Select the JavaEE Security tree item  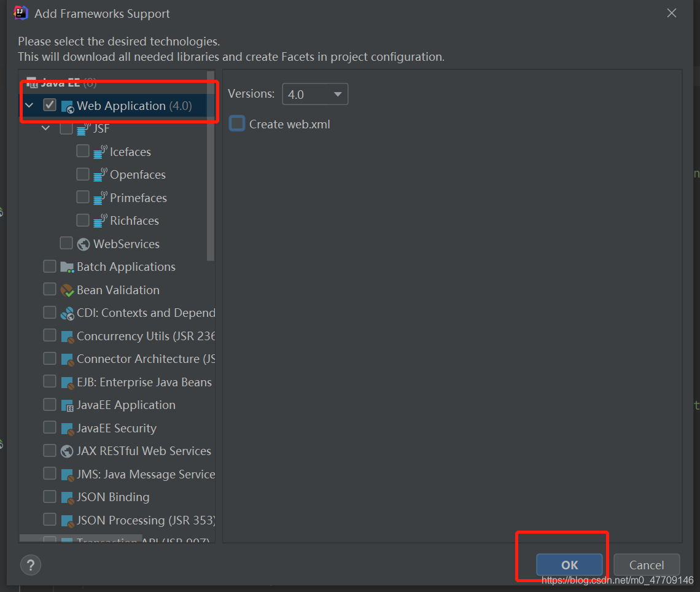(x=117, y=428)
